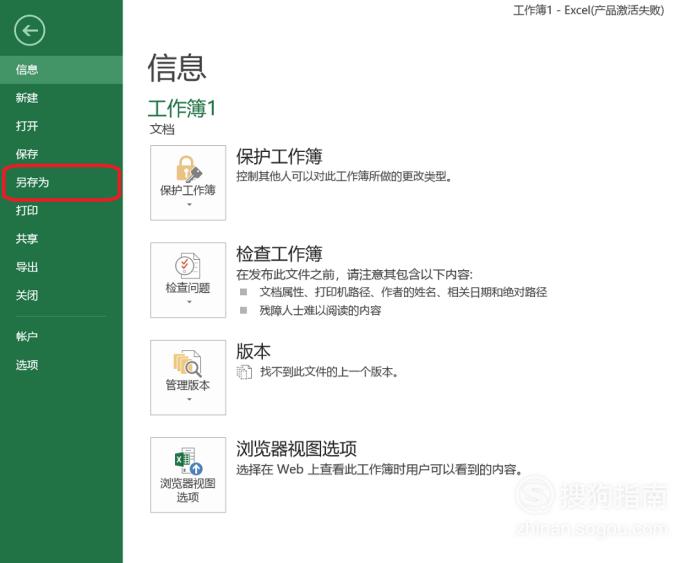Image resolution: width=692 pixels, height=563 pixels.
Task: Click text 找不到此文件的上一个版本
Action: 329,372
